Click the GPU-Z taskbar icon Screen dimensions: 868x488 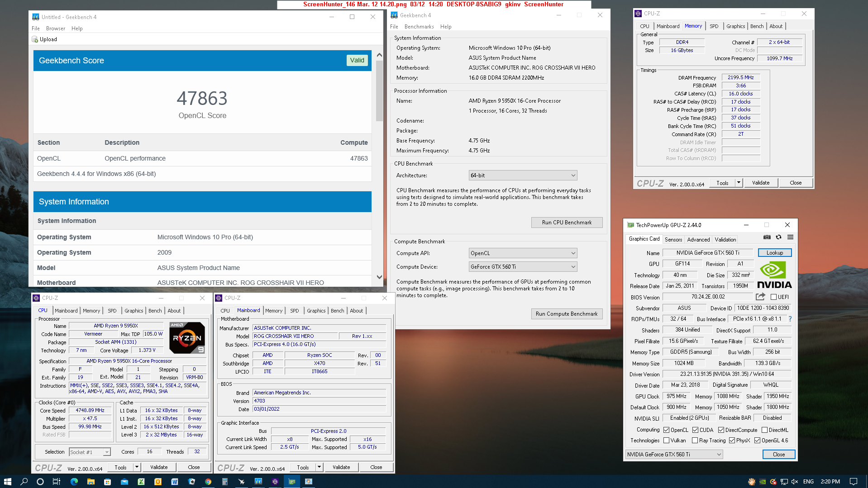(292, 482)
